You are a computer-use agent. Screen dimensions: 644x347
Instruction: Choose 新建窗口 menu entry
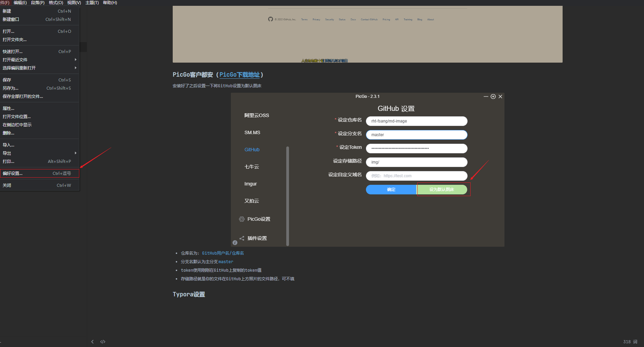pos(39,20)
